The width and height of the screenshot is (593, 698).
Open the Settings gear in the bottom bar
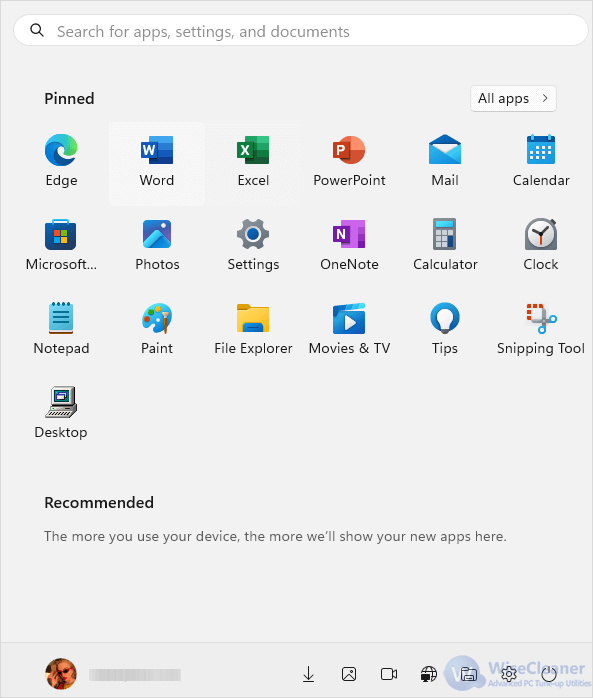[509, 674]
